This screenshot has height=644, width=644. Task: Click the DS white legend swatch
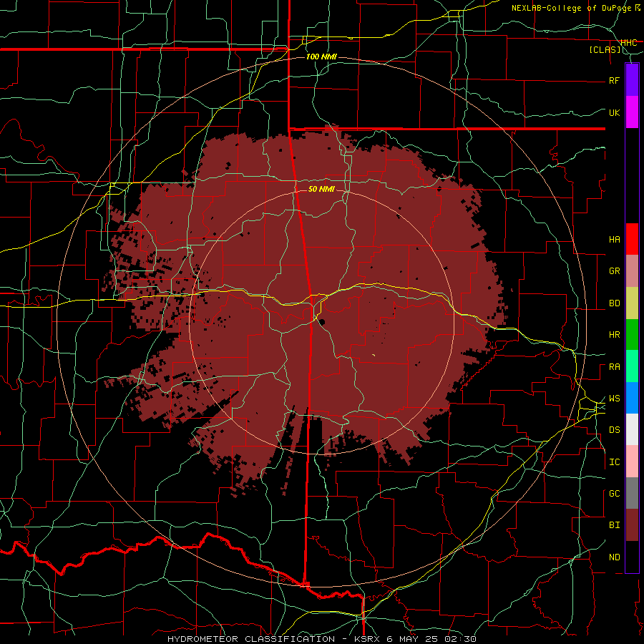point(632,429)
